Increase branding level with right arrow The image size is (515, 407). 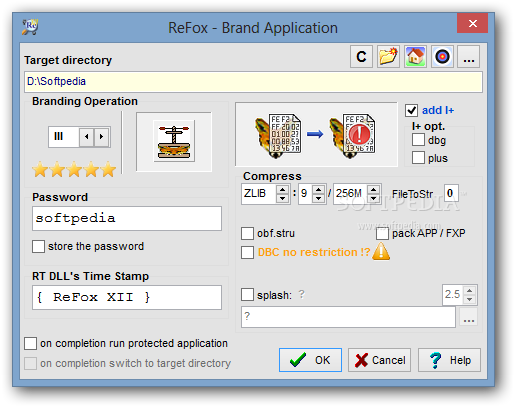point(102,136)
